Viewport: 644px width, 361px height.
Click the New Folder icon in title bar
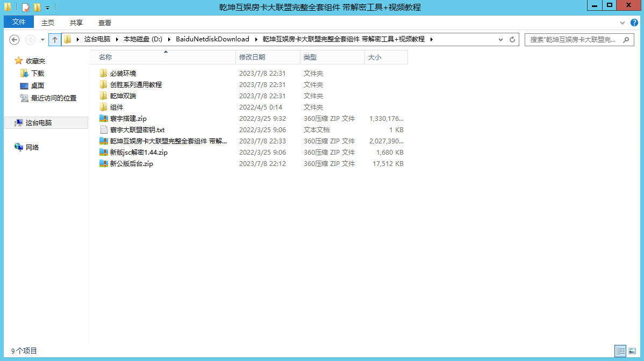[37, 8]
